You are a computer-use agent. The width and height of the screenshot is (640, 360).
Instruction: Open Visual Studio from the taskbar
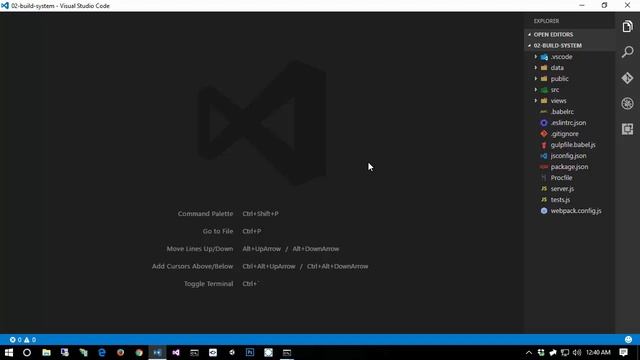click(x=176, y=353)
